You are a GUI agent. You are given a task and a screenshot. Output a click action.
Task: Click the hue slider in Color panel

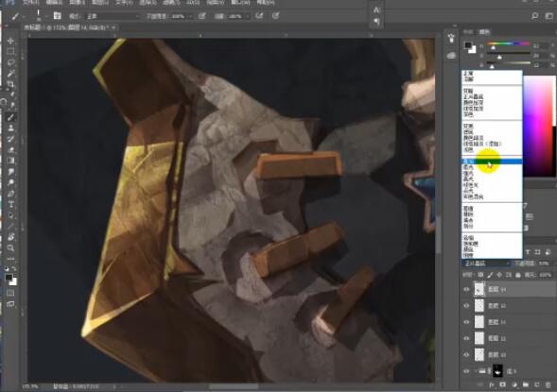click(x=509, y=43)
